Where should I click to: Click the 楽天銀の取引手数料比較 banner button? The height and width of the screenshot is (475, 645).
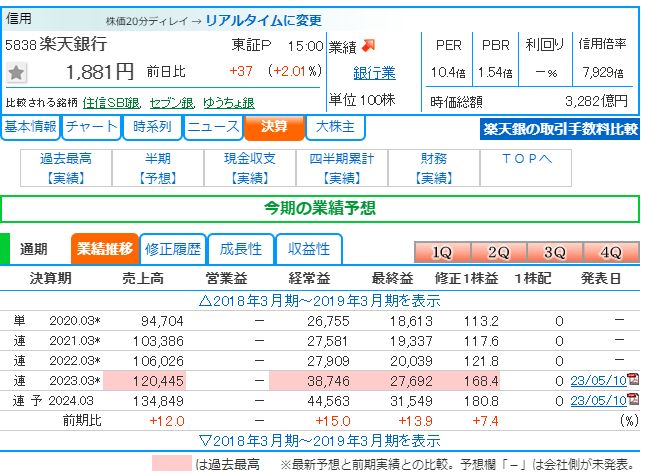tap(560, 129)
